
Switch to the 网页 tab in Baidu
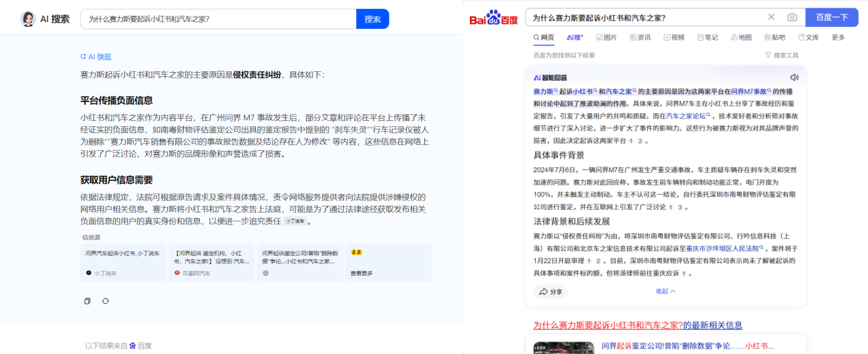coord(543,37)
